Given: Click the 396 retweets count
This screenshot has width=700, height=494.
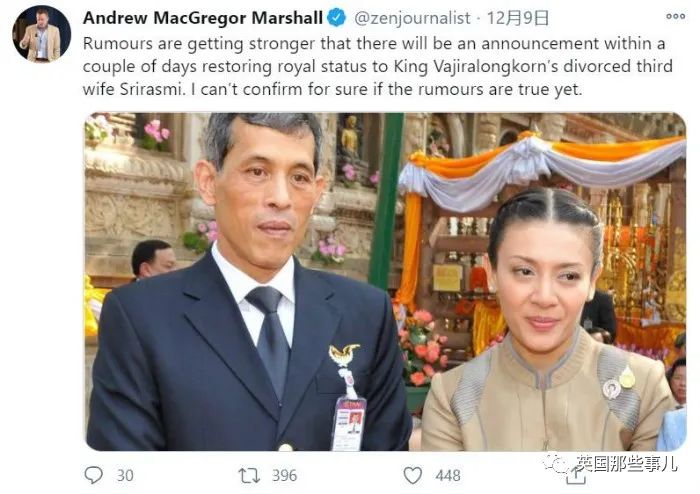Looking at the screenshot, I should [284, 475].
